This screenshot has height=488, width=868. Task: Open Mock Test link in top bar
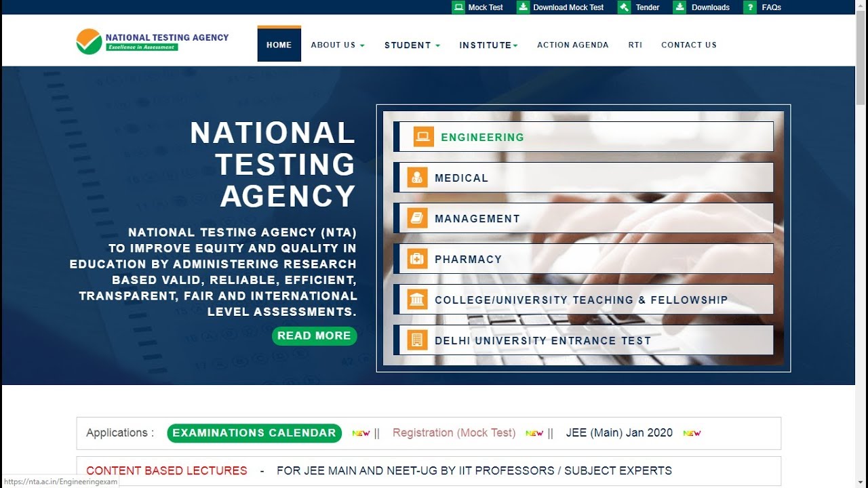tap(486, 7)
